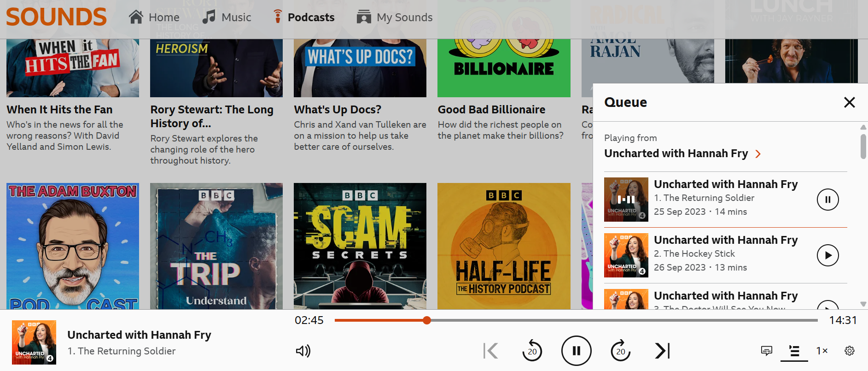This screenshot has height=371, width=868.
Task: Open the now-playing Uncharted thumbnail
Action: click(34, 342)
